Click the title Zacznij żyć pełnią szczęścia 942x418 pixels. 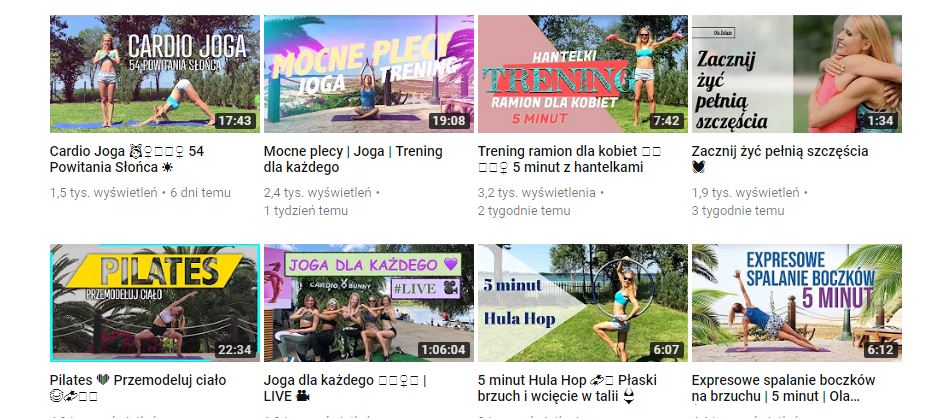click(x=780, y=159)
